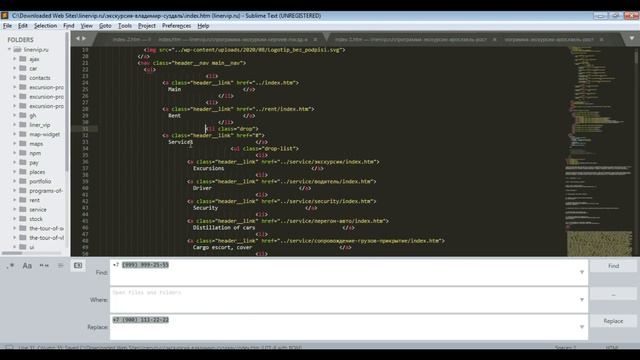Expand the stock folder

(15, 219)
